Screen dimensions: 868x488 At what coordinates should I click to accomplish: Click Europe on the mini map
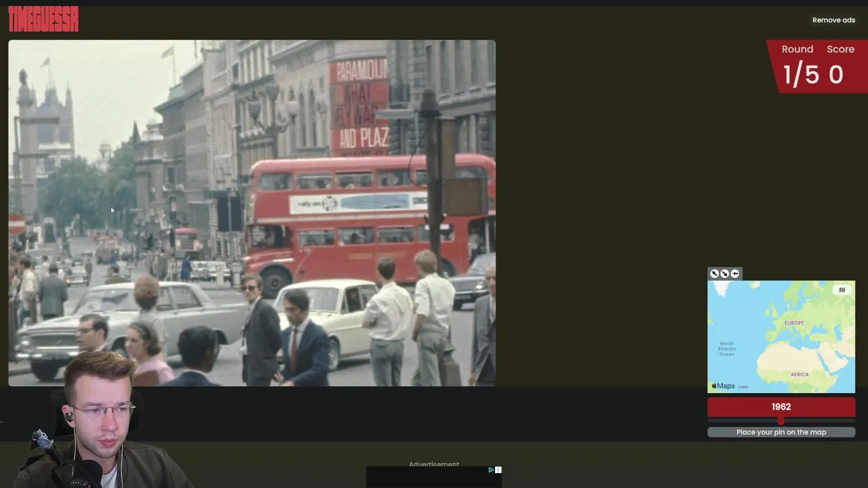pos(794,323)
